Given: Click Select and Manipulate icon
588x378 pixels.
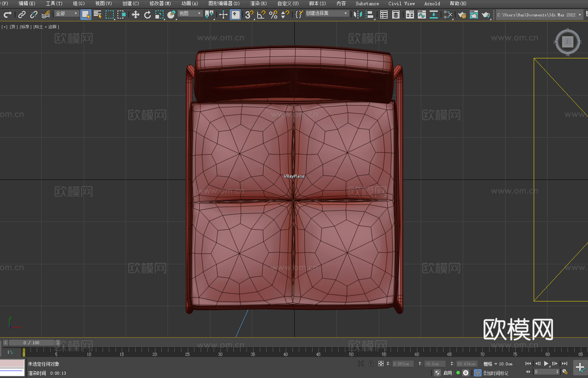Looking at the screenshot, I should click(223, 14).
